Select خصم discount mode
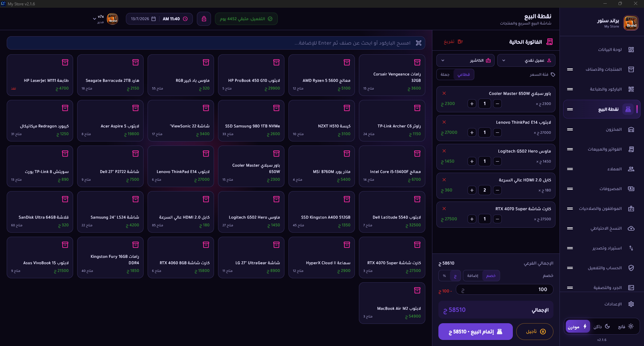Viewport: 644px width, 346px height. (x=491, y=276)
